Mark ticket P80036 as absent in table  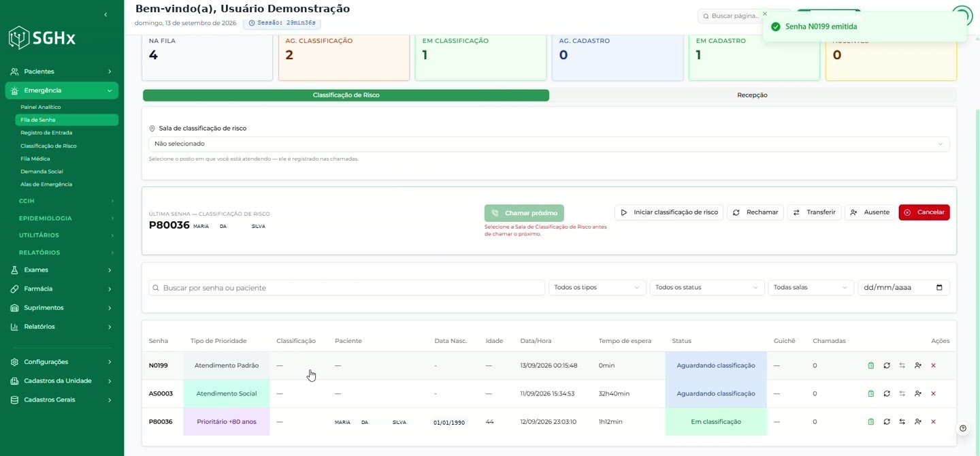click(918, 422)
